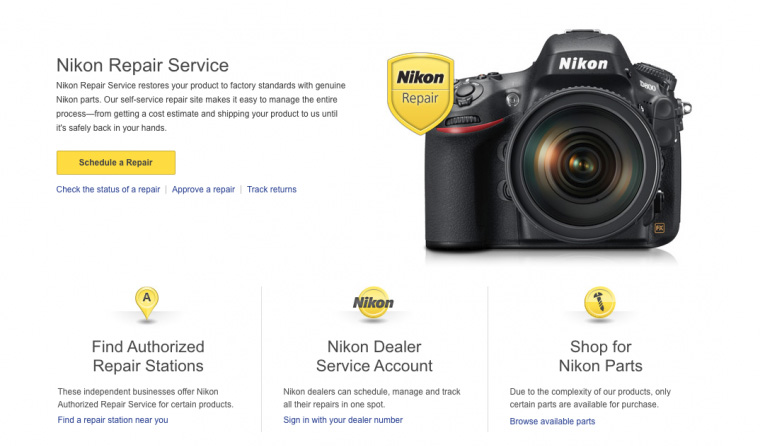This screenshot has width=760, height=446.
Task: Click the Nikon Dealer Service Account heading
Action: click(374, 356)
